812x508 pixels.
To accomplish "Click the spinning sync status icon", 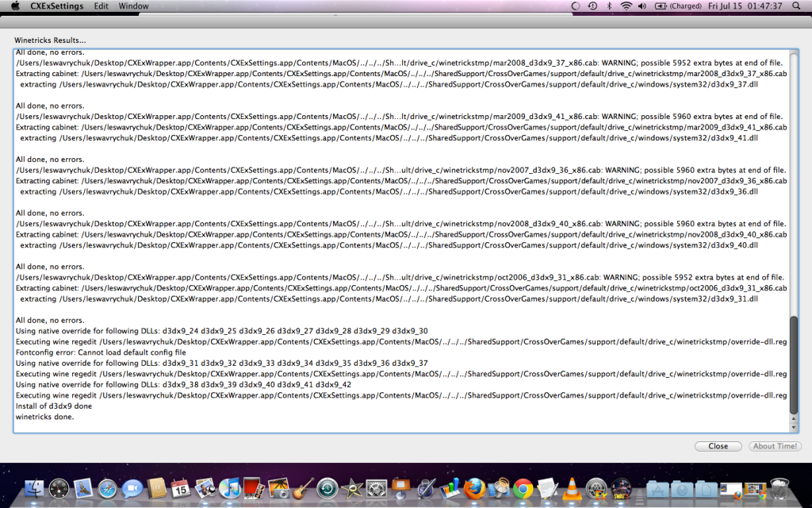I will [x=576, y=6].
